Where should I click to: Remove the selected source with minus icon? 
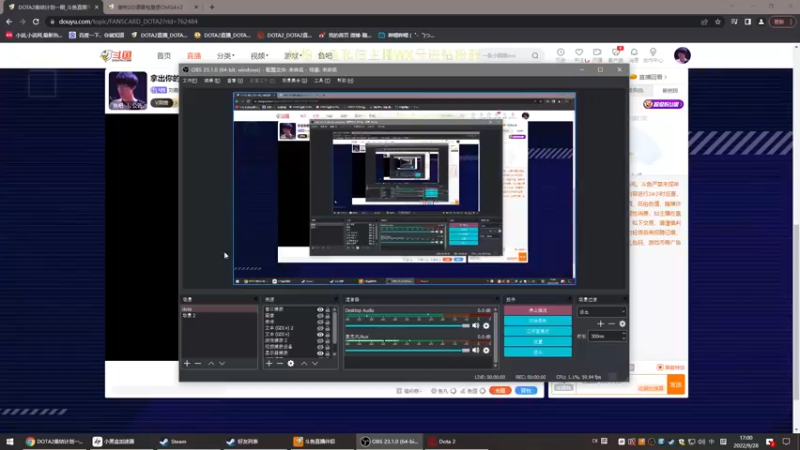coord(280,363)
